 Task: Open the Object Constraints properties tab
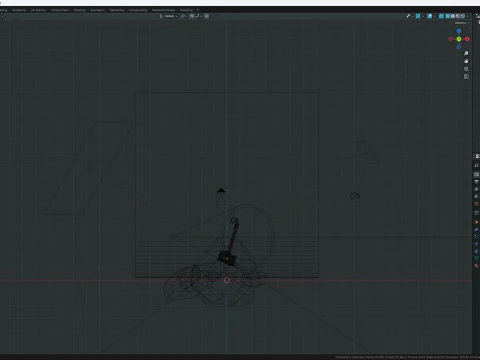tap(477, 251)
